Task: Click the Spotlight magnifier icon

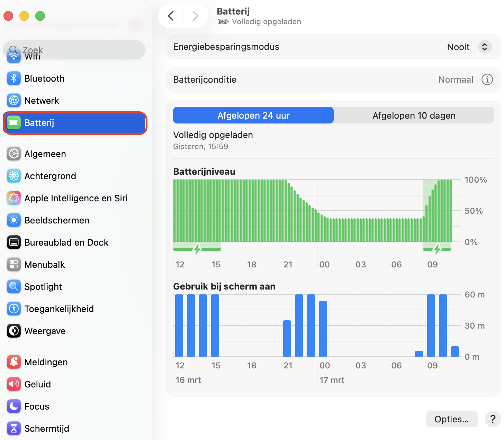Action: pos(14,287)
